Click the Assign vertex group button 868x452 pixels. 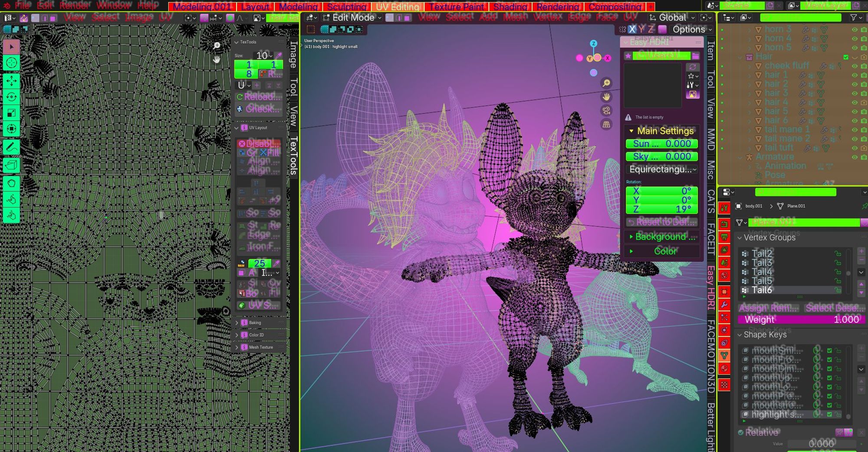tap(753, 308)
